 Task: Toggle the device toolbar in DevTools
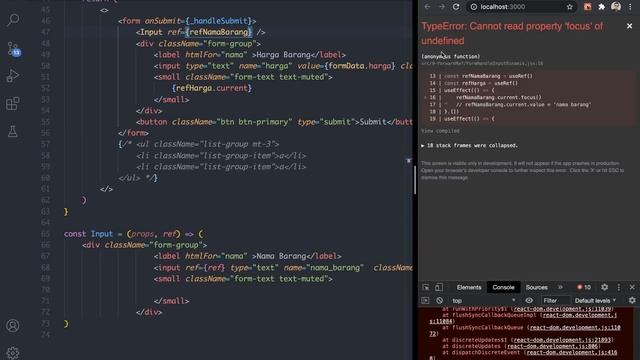[439, 287]
